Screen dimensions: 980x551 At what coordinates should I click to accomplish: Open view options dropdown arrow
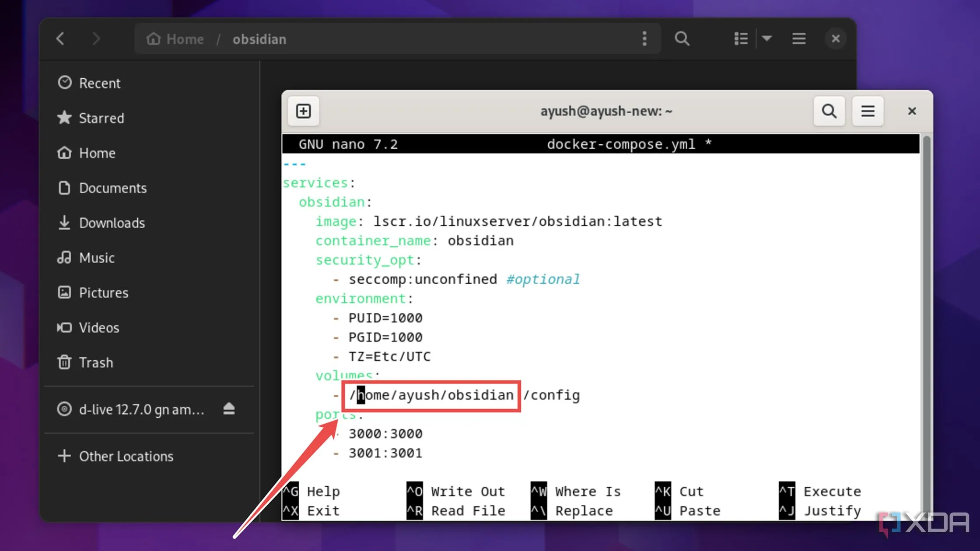766,39
